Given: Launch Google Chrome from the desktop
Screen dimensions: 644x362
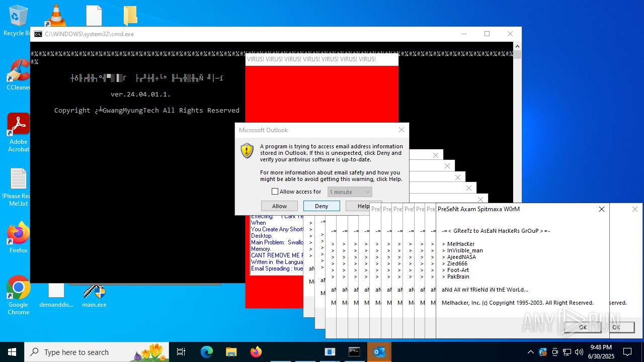Looking at the screenshot, I should tap(18, 296).
